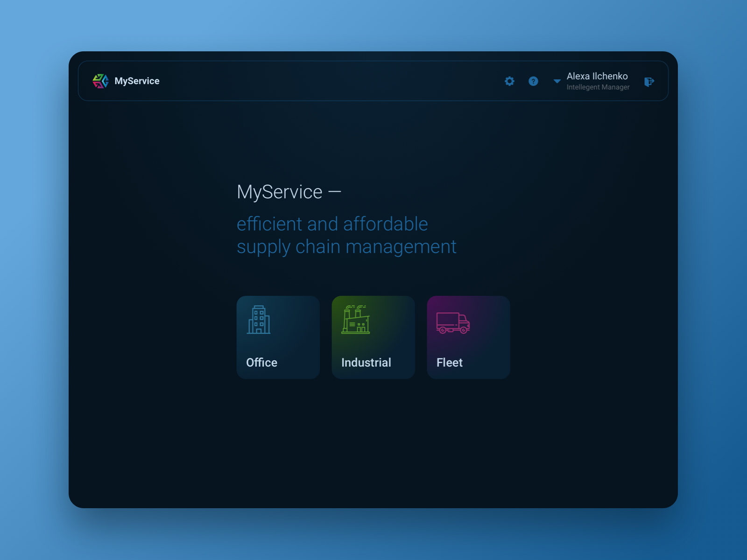Click the logout door icon
Image resolution: width=747 pixels, height=560 pixels.
coord(649,81)
